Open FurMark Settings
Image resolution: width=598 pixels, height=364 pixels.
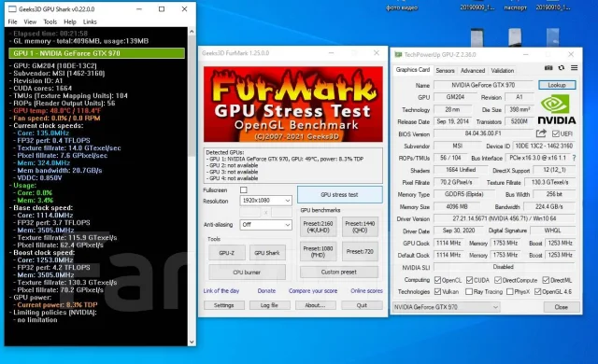coord(224,305)
